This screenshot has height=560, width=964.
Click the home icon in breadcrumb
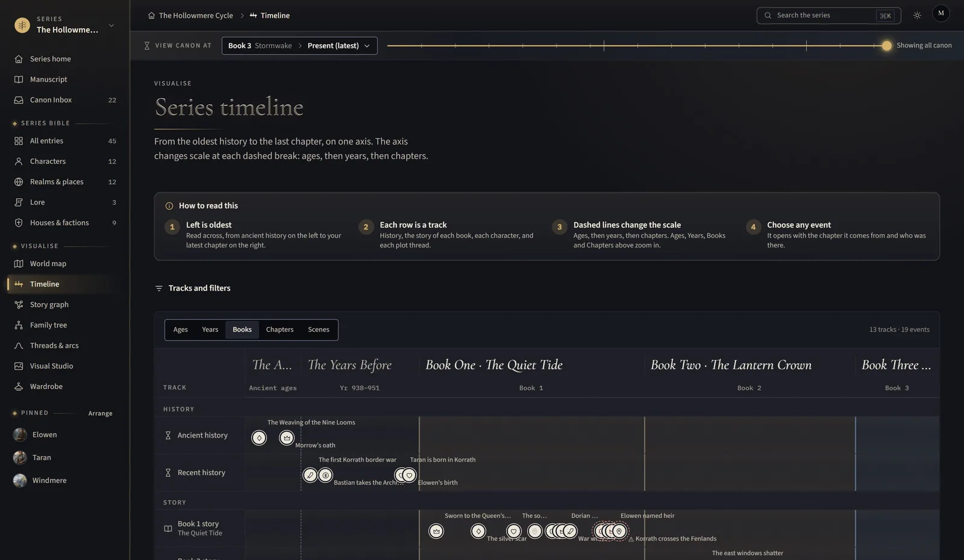coord(151,16)
